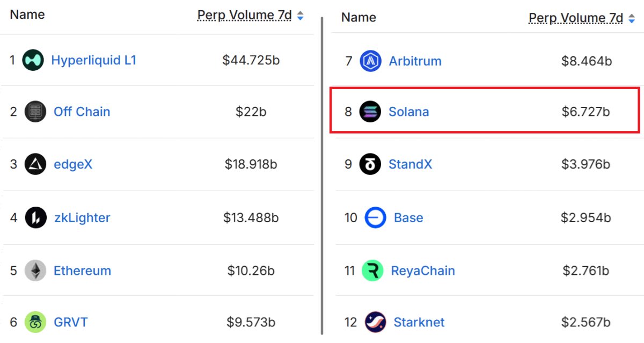Viewport: 644px width, 343px height.
Task: Click the zkLighter logo icon
Action: point(35,217)
